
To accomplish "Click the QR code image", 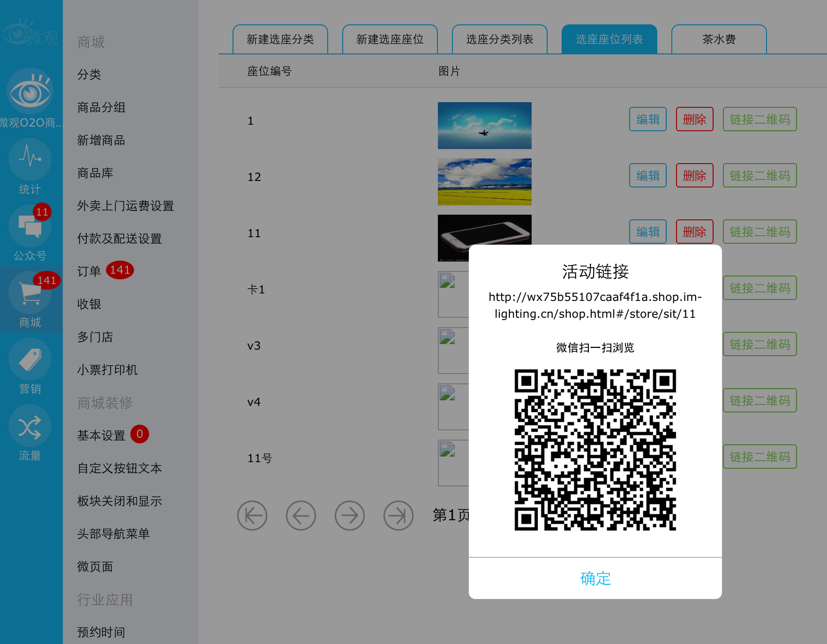I will (x=595, y=450).
